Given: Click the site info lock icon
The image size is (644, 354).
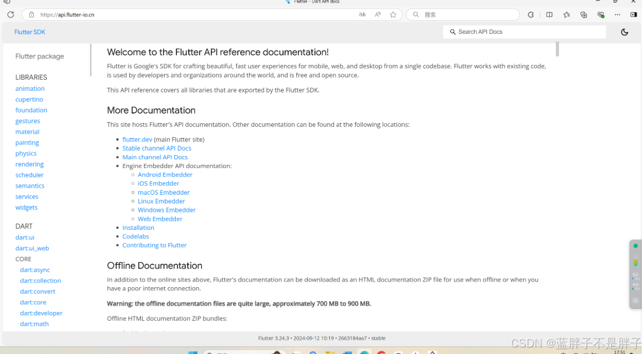Looking at the screenshot, I should coord(31,15).
